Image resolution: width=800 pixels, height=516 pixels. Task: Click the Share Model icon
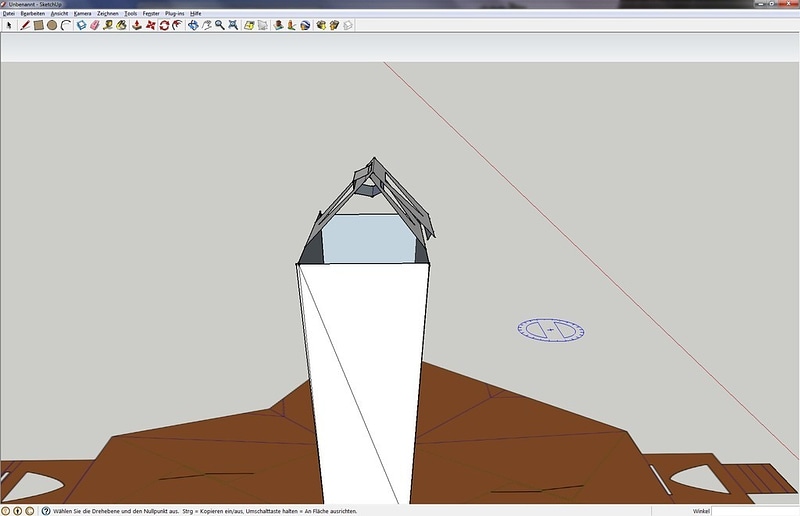pos(334,25)
